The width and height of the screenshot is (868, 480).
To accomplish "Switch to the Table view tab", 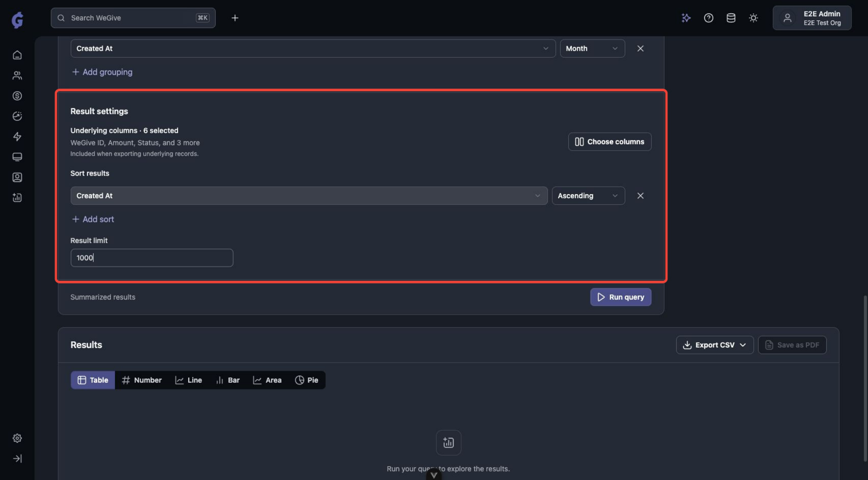I will click(x=93, y=380).
